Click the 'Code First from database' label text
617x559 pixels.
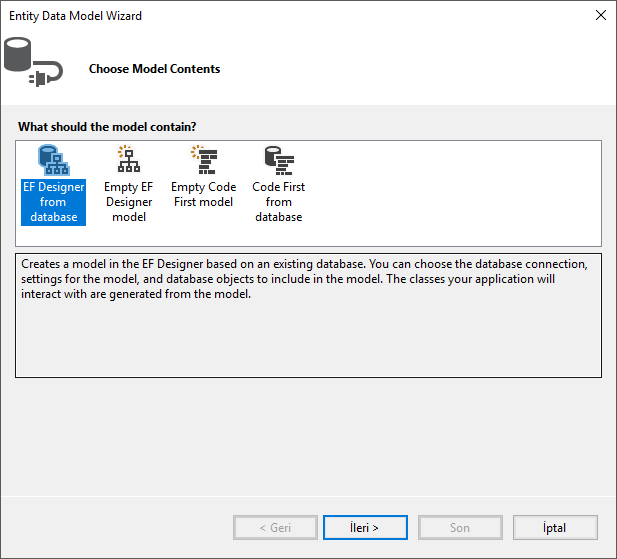coord(278,202)
